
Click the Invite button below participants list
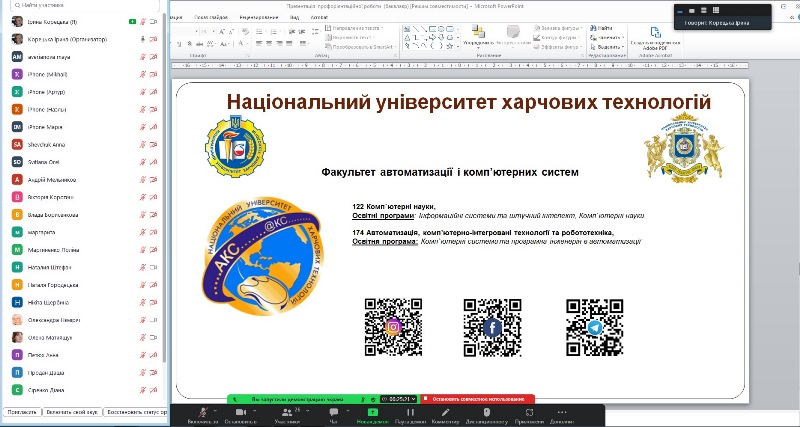[x=21, y=411]
